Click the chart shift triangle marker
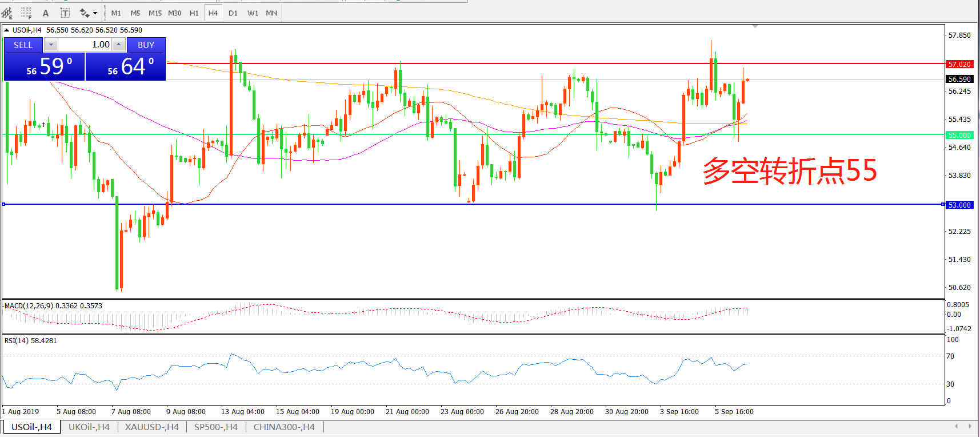 click(755, 26)
